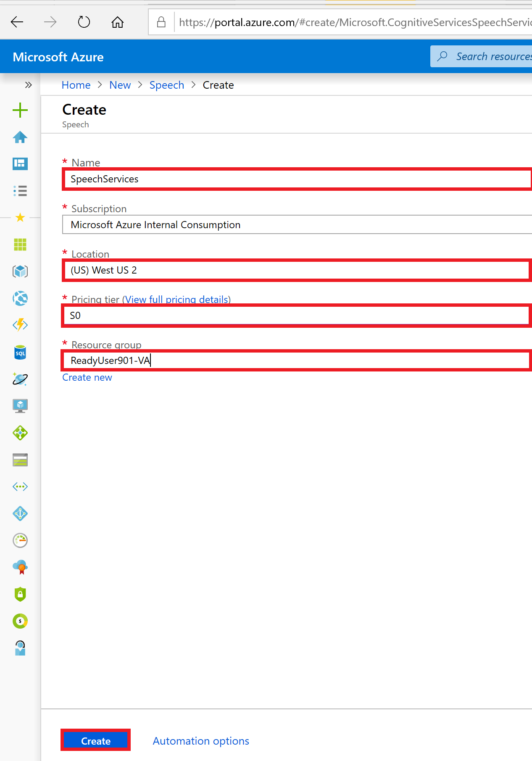Screen dimensions: 532x761
Task: Go to New breadcrumb link
Action: (120, 85)
